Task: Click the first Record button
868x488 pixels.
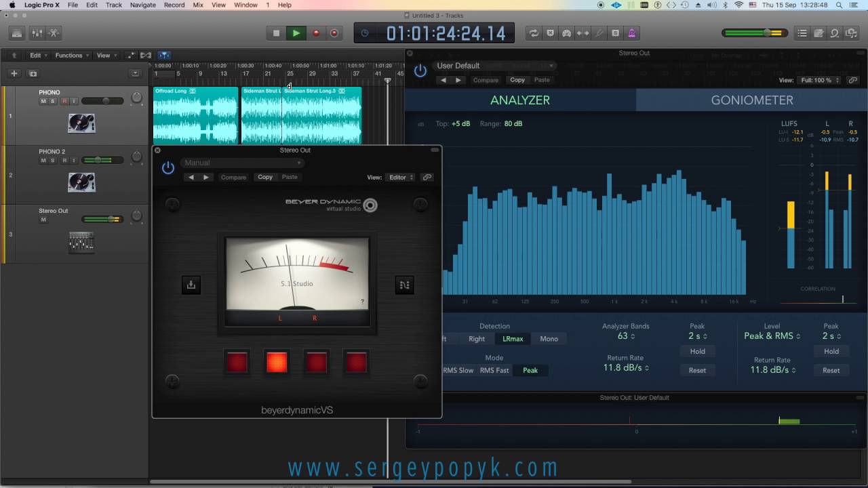Action: tap(315, 33)
